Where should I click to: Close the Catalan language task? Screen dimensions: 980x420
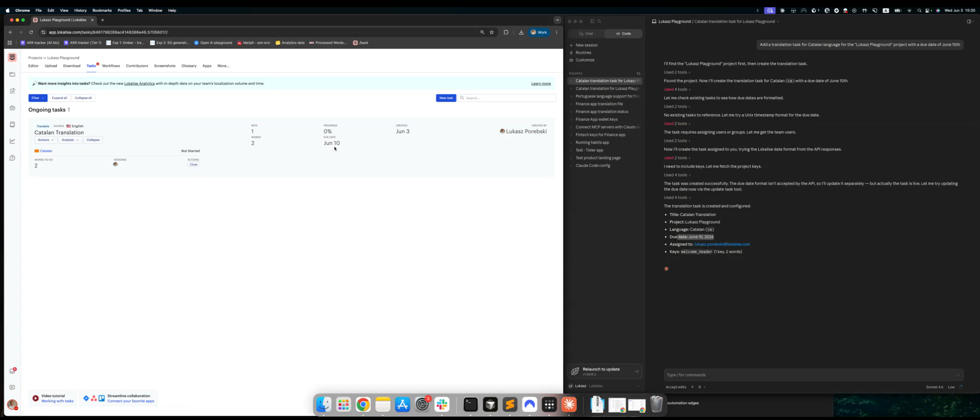pyautogui.click(x=194, y=165)
